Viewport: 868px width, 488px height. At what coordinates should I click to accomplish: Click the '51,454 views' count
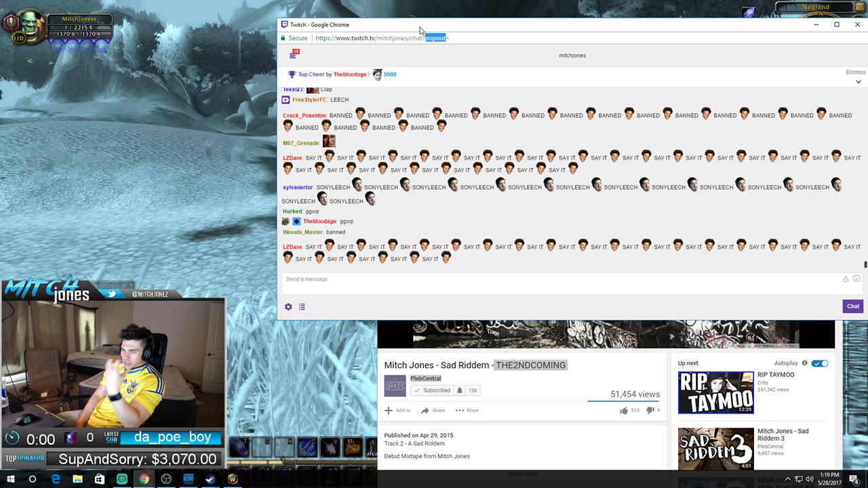pyautogui.click(x=635, y=394)
